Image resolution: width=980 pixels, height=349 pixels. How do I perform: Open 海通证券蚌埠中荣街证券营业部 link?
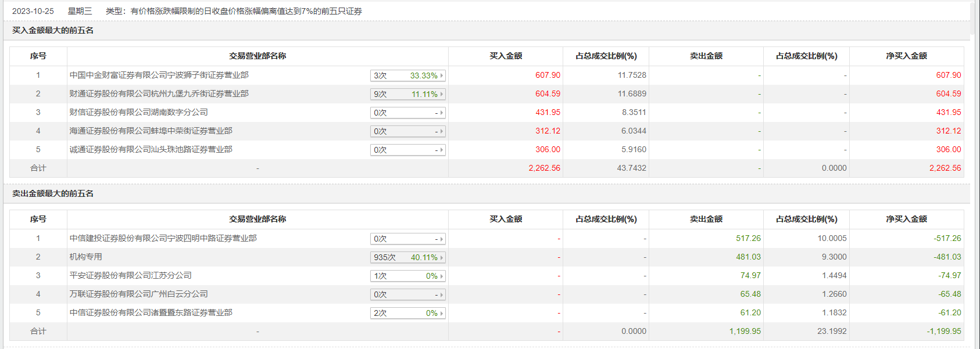[x=151, y=131]
